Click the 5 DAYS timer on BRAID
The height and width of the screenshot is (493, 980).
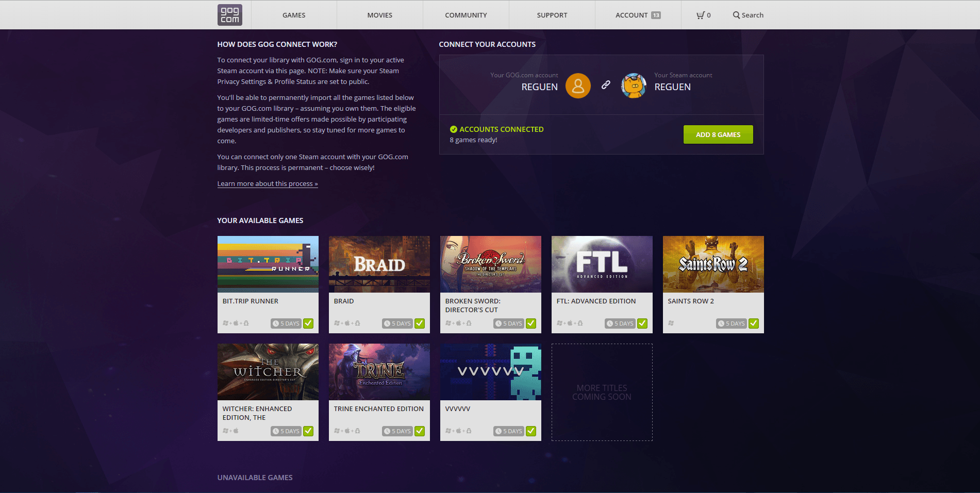click(397, 324)
